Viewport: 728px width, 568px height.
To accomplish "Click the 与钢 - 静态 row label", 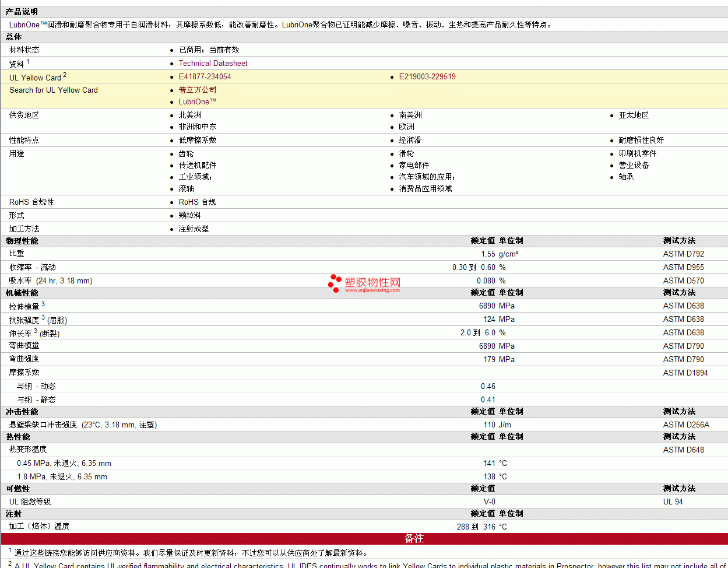I will [x=36, y=399].
